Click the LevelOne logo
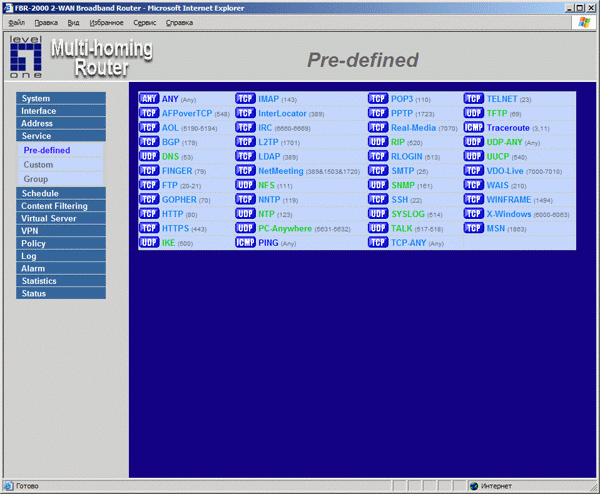 pos(25,59)
